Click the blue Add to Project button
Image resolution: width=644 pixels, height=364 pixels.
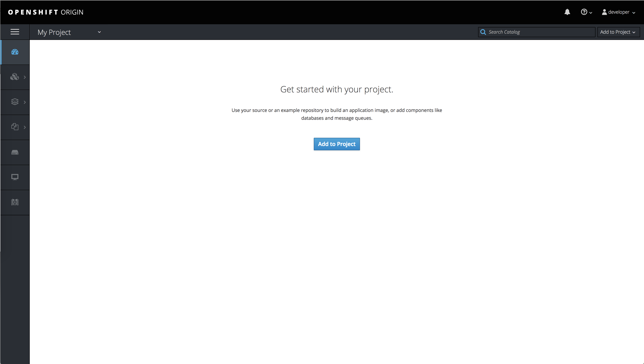[x=336, y=144]
